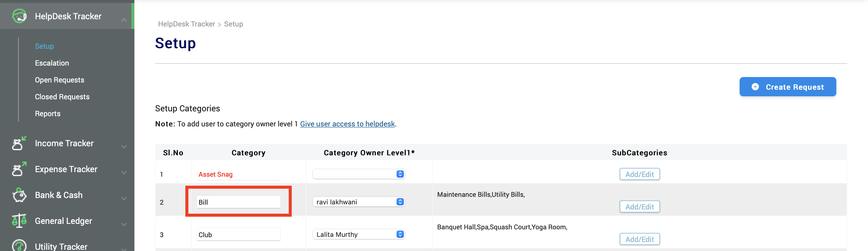Follow the Give user access to helpdesk link

click(x=347, y=124)
